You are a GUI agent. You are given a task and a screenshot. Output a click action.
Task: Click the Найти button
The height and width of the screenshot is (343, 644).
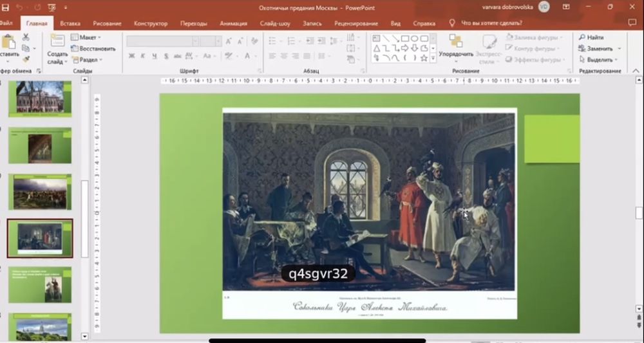pos(591,37)
